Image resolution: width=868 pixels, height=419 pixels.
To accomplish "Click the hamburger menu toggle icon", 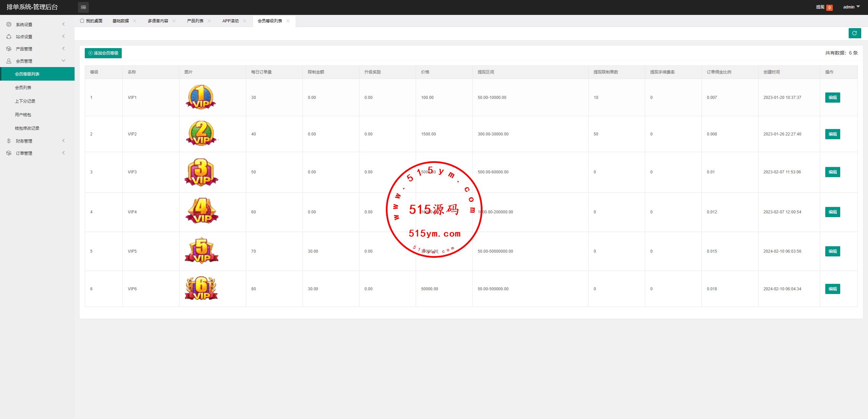I will pyautogui.click(x=83, y=7).
